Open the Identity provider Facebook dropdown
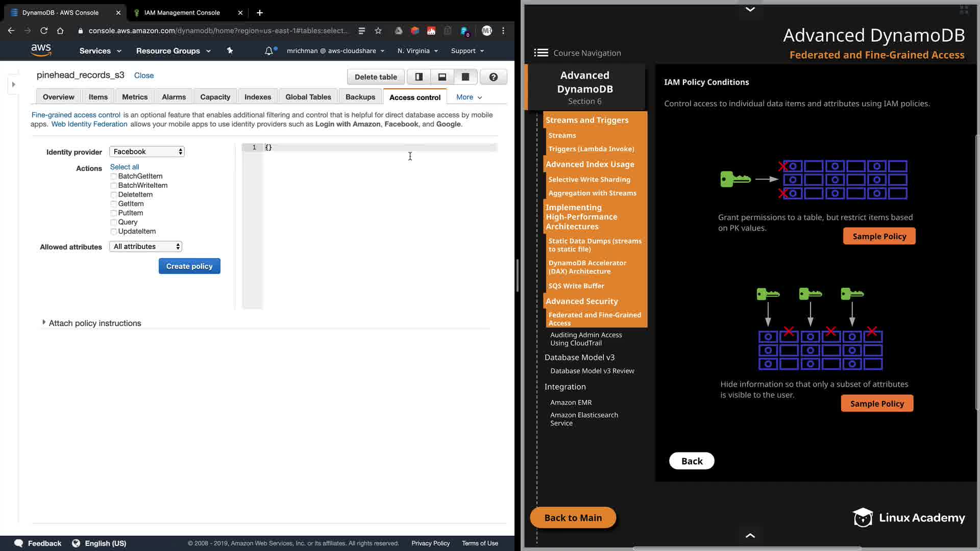The image size is (980, 551). click(147, 152)
